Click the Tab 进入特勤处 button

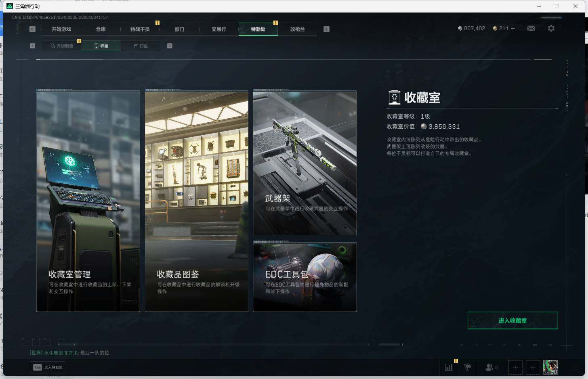[48, 367]
